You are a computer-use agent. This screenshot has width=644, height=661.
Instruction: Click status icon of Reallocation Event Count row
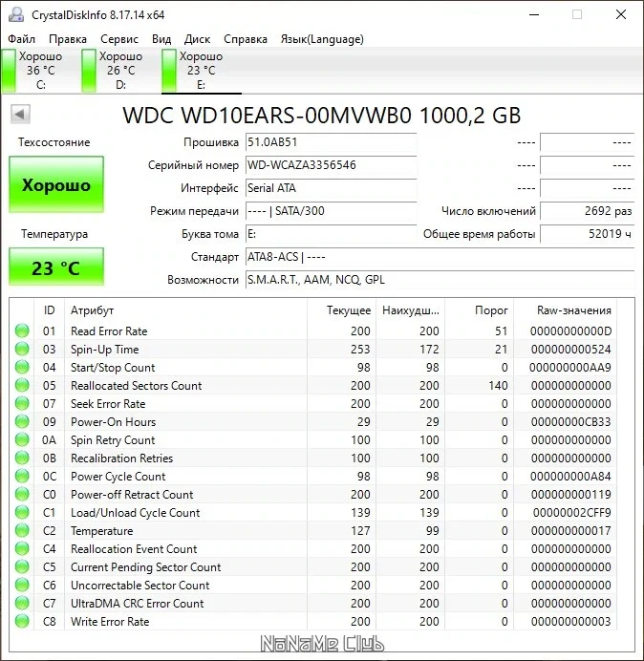click(22, 548)
